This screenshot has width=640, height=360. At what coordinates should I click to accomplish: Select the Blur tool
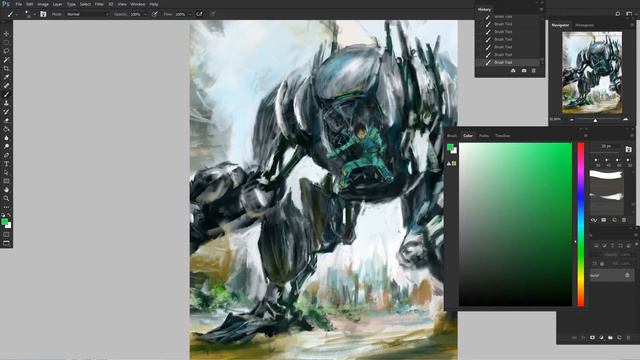pyautogui.click(x=6, y=138)
